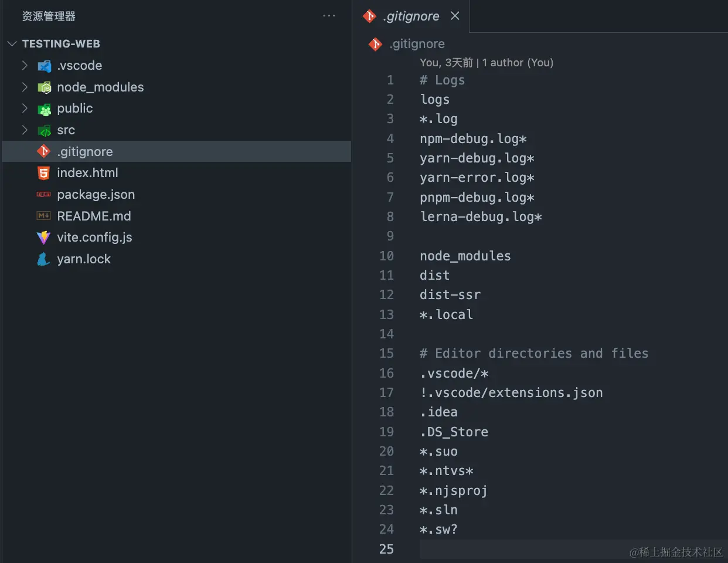The height and width of the screenshot is (563, 728).
Task: Click the src folder icon
Action: point(44,130)
